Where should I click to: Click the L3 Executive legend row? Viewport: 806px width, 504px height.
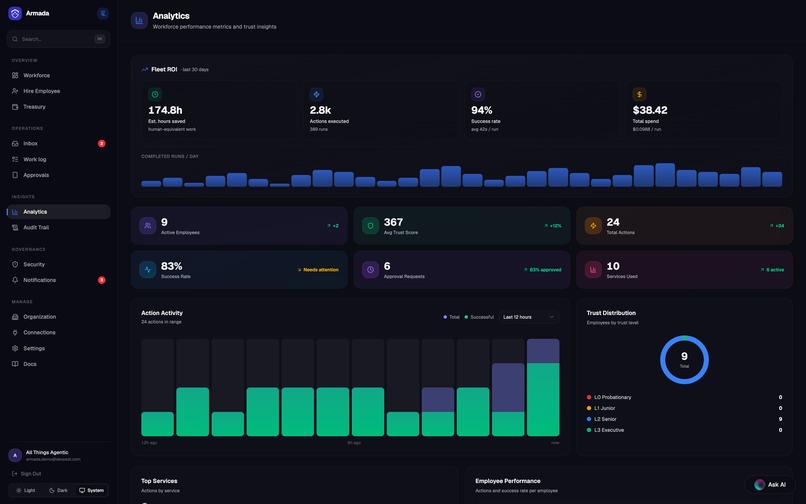(x=684, y=430)
